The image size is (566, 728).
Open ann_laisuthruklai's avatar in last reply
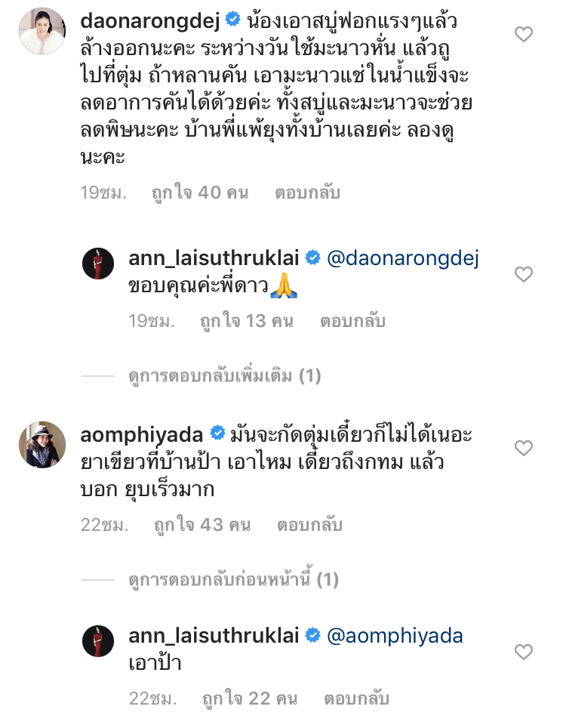[x=98, y=640]
